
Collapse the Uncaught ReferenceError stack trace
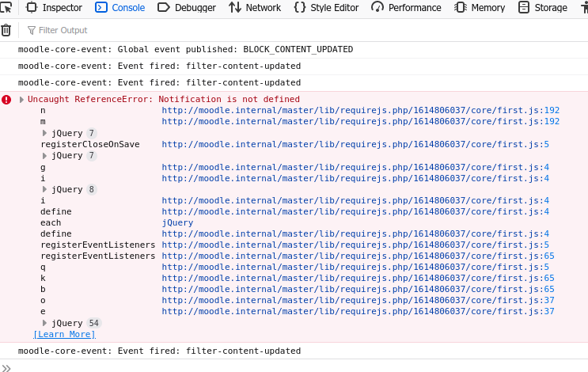click(21, 100)
